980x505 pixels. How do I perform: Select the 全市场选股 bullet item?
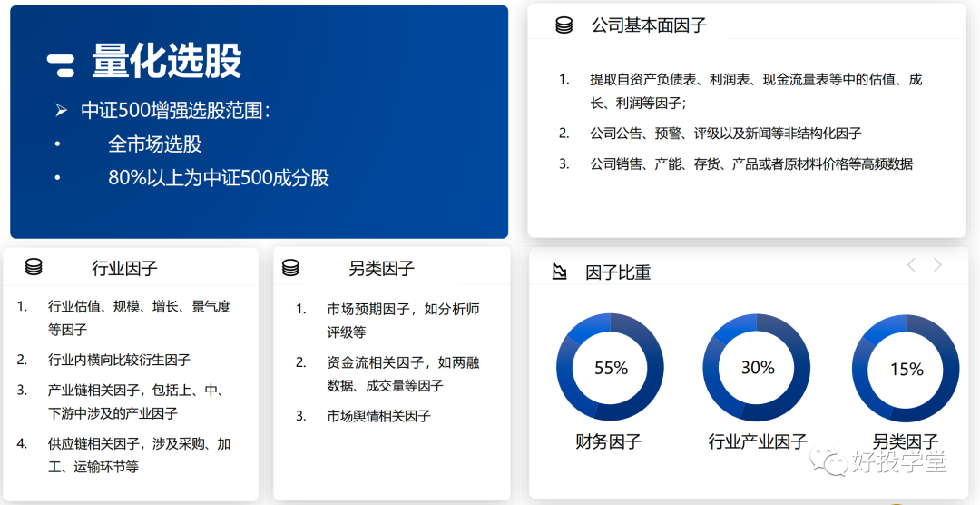coord(155,144)
